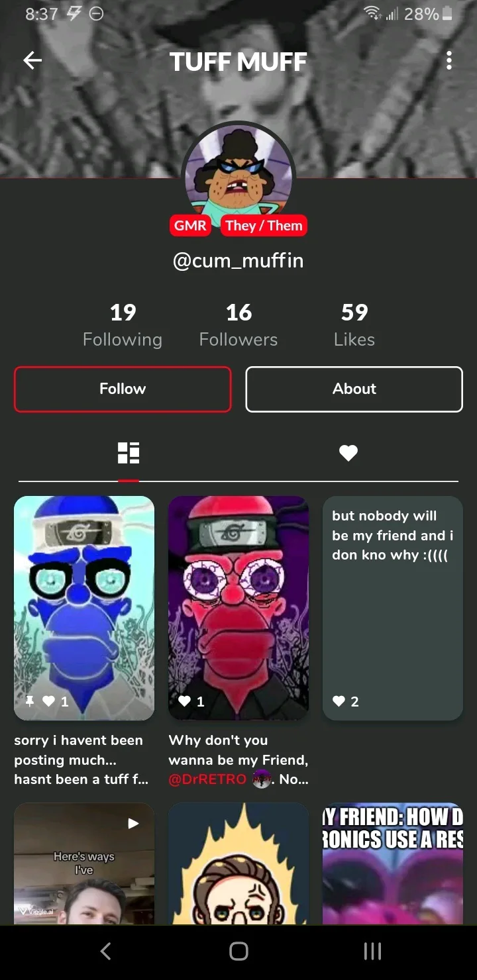Tap the heart icon on the text post
This screenshot has height=980, width=477.
tap(339, 701)
